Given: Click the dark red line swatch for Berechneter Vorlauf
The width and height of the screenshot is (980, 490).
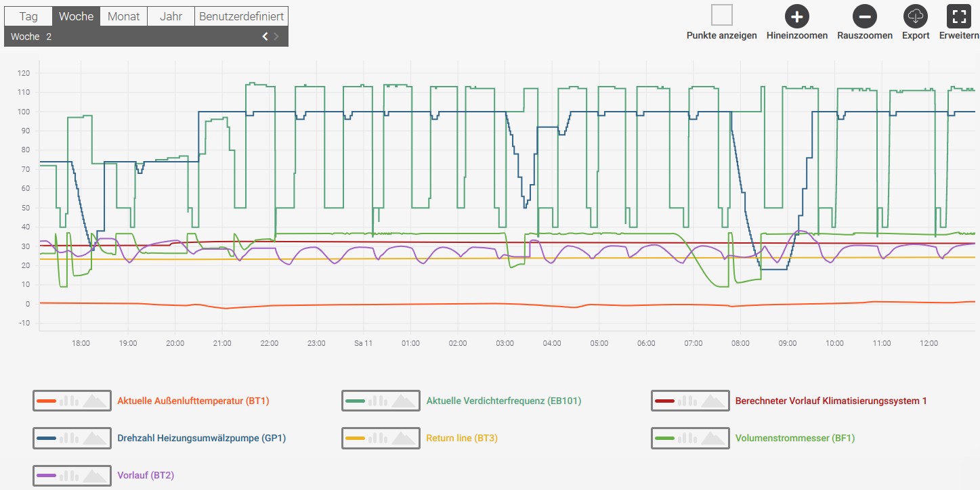Looking at the screenshot, I should (x=665, y=401).
